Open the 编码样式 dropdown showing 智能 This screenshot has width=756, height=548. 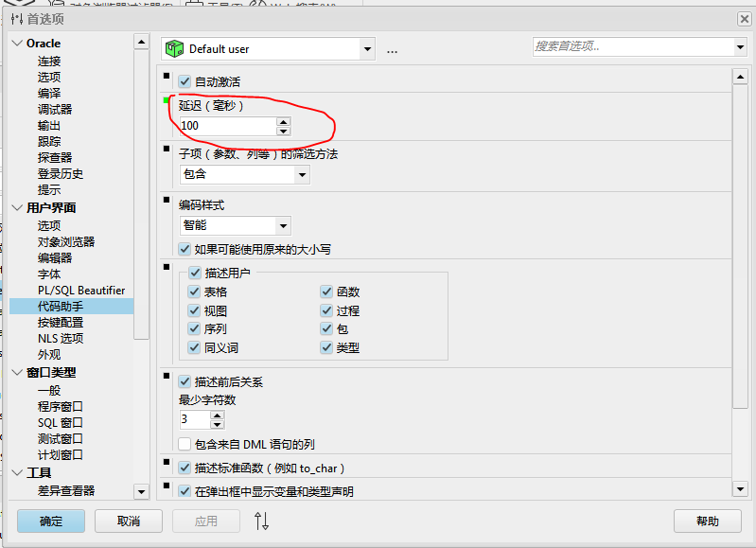point(282,225)
